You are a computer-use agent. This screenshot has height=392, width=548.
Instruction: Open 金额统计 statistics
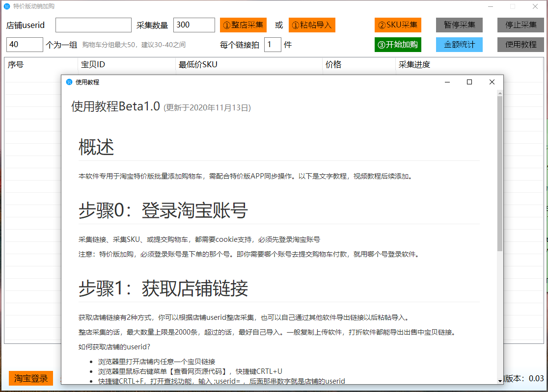tap(459, 45)
